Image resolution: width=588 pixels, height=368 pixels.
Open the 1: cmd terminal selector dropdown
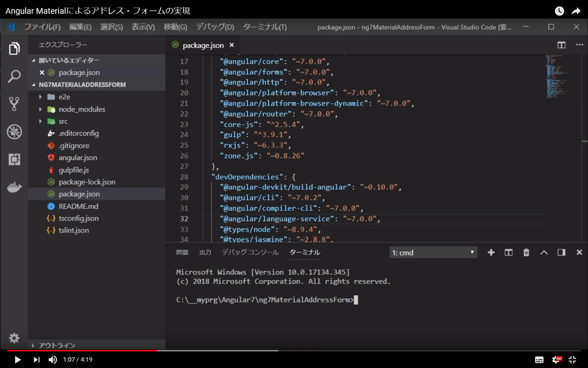coord(433,252)
